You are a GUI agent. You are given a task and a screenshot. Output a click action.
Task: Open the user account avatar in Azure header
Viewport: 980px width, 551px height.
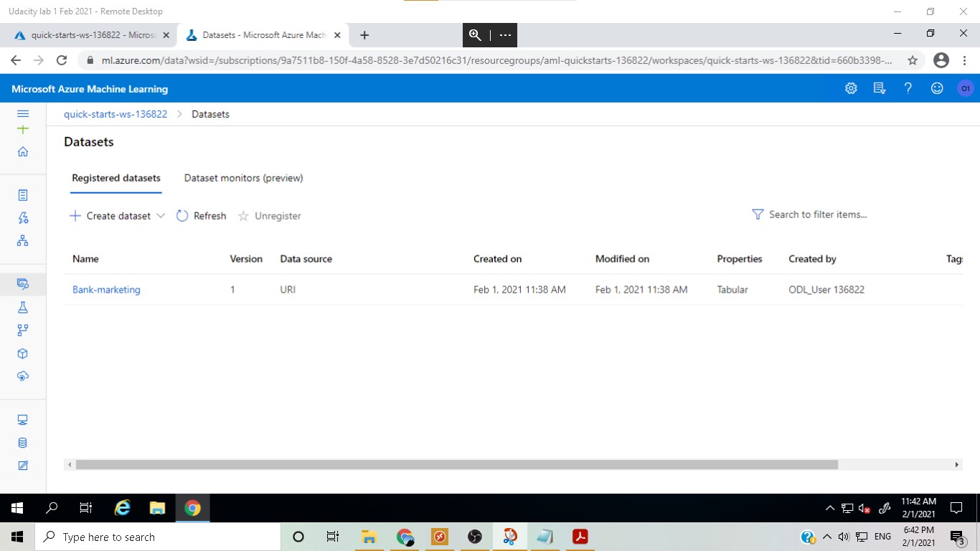[965, 88]
